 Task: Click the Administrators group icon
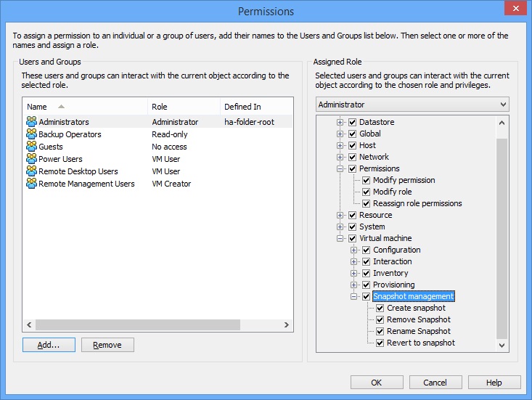[x=31, y=122]
